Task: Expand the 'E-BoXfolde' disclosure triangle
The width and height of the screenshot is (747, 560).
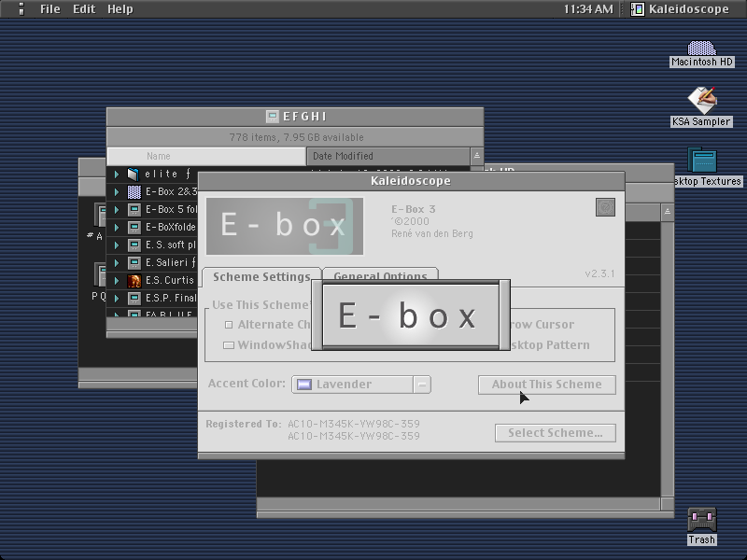Action: [116, 227]
